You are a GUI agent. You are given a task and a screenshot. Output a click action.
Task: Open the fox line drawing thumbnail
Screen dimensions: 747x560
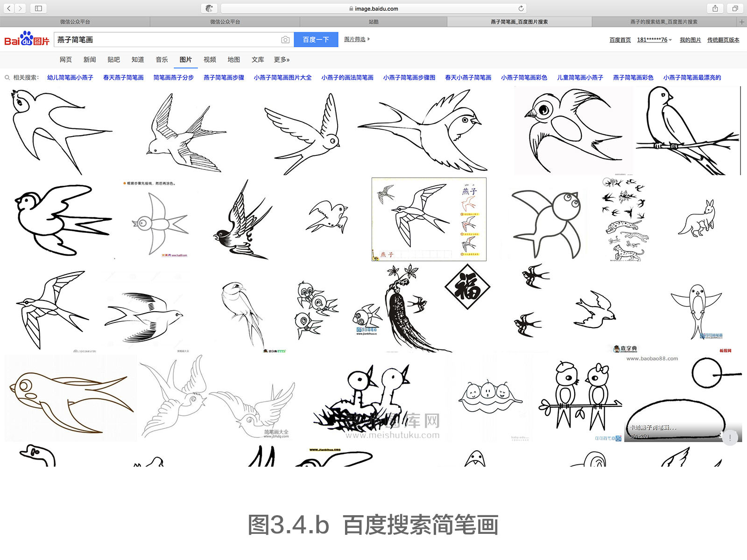click(697, 218)
